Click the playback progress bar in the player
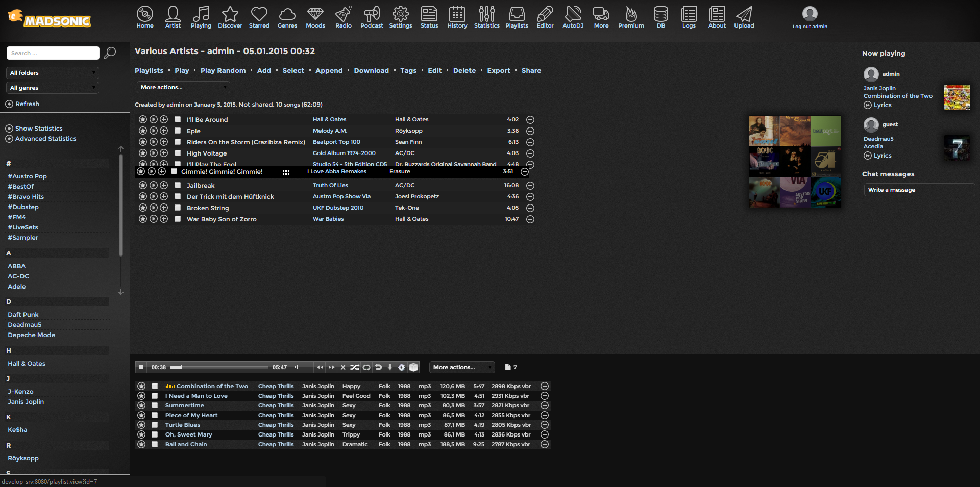980x487 pixels. (219, 367)
